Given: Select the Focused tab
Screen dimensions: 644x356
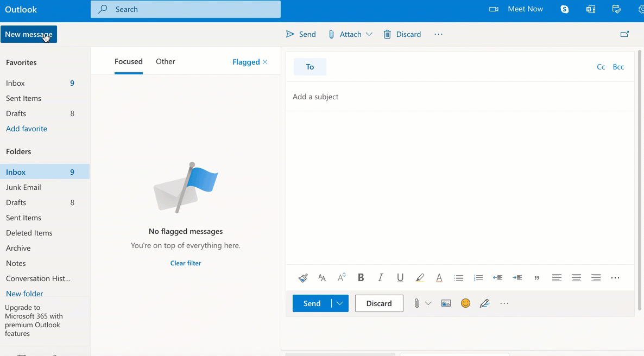Looking at the screenshot, I should click(x=129, y=61).
